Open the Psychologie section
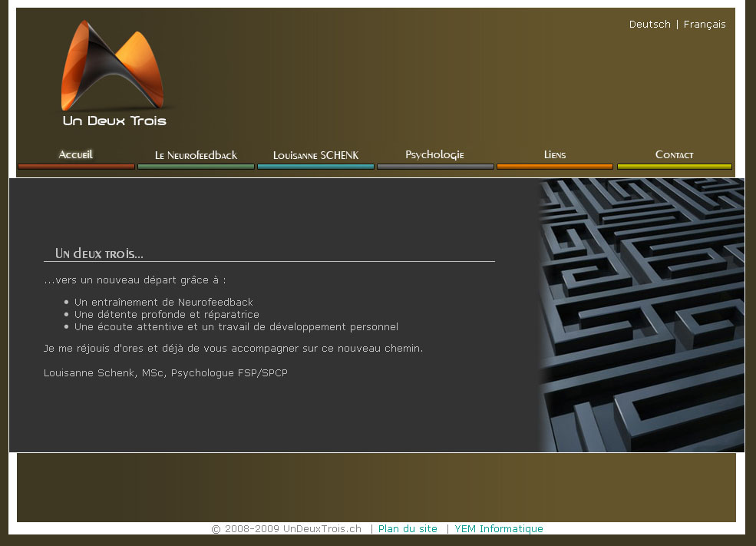 pyautogui.click(x=435, y=155)
